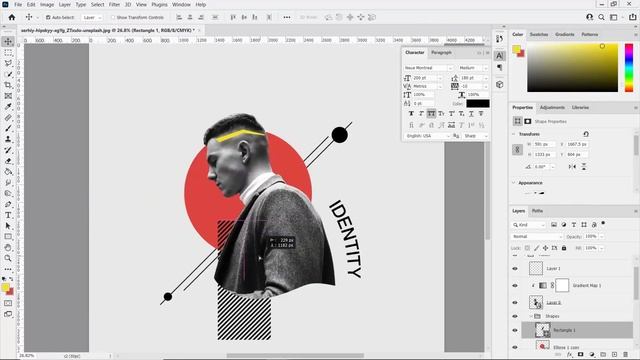Select the Hand tool
Screen dimensions: 640x360
coord(8,247)
